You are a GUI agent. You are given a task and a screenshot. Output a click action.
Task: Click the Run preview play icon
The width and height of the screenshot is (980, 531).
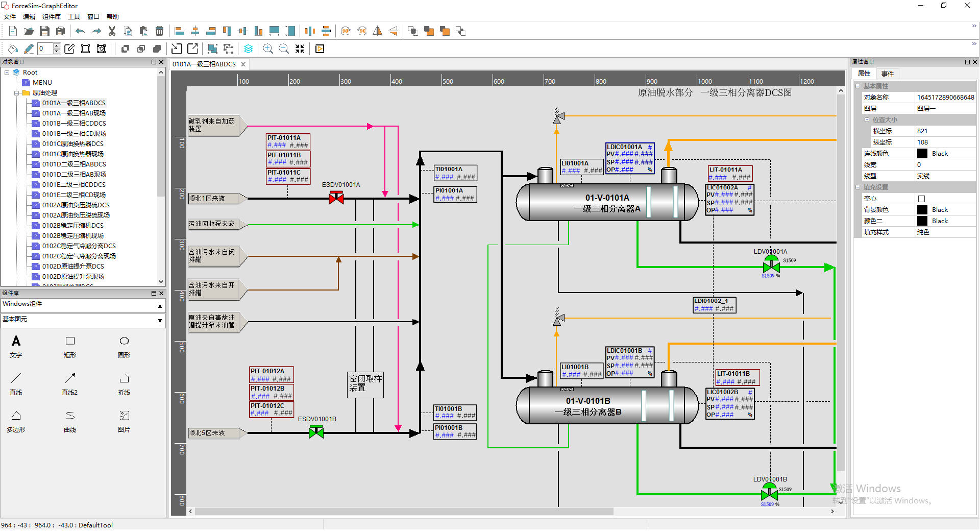click(x=320, y=49)
